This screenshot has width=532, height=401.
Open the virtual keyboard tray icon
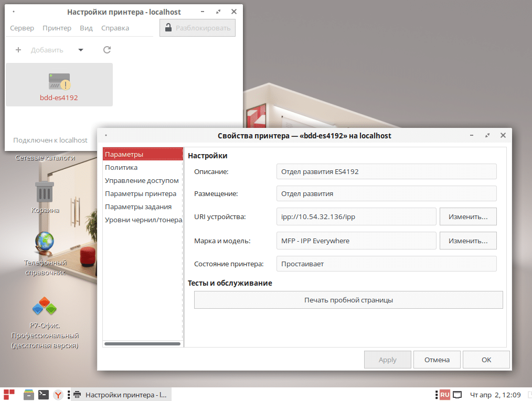[x=457, y=394]
